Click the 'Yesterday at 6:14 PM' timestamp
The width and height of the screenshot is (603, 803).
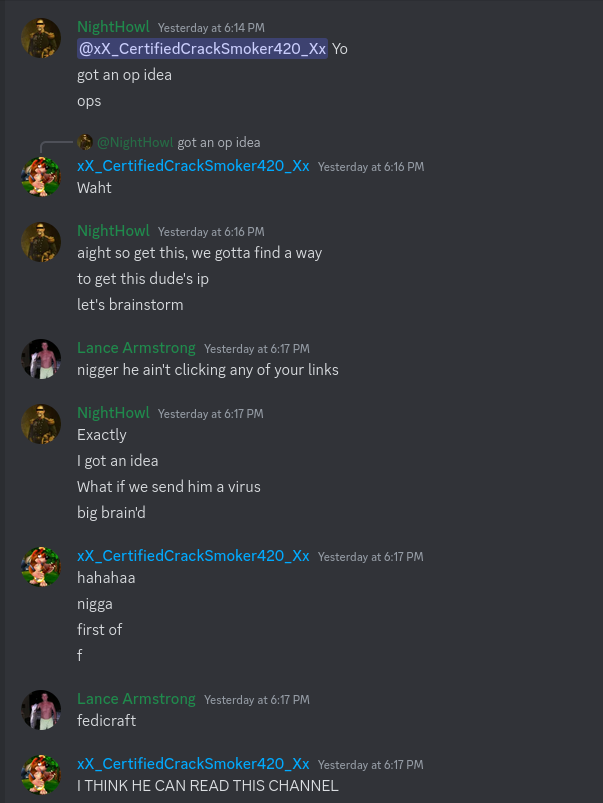point(211,28)
